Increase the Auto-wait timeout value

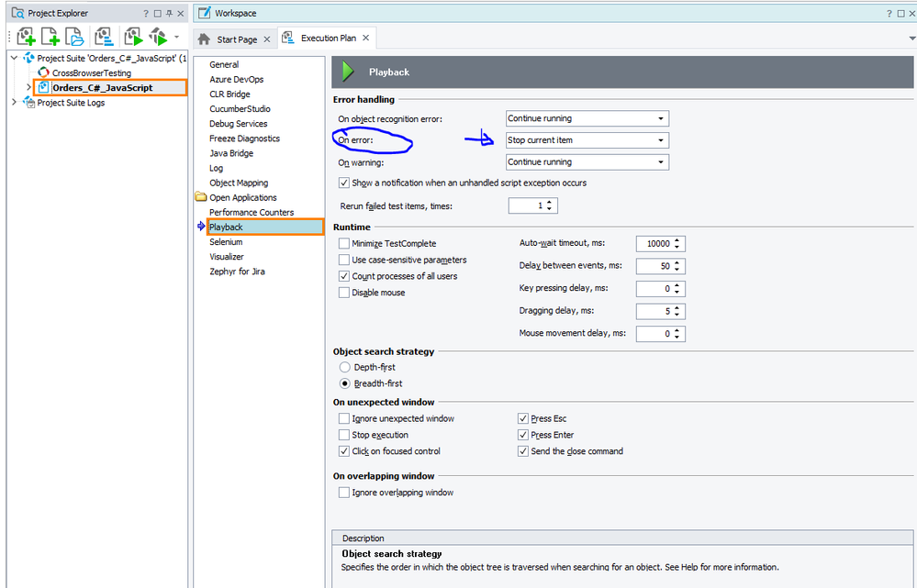pyautogui.click(x=677, y=240)
